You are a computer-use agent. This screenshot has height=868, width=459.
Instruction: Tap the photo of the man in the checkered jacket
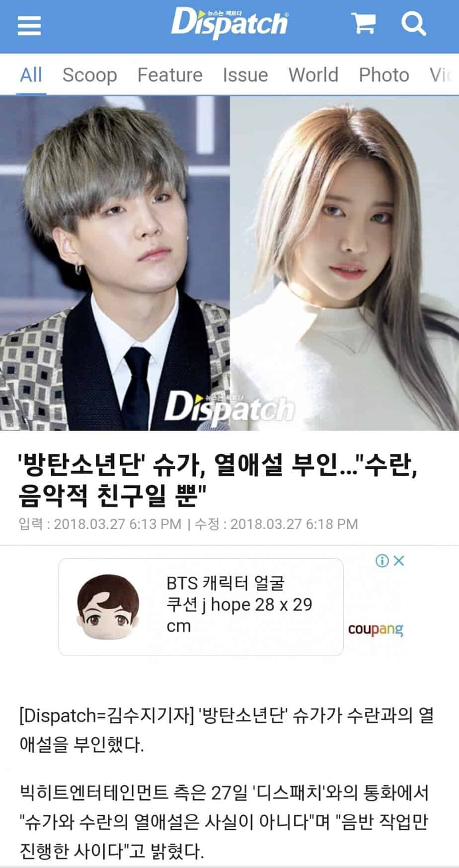(115, 263)
